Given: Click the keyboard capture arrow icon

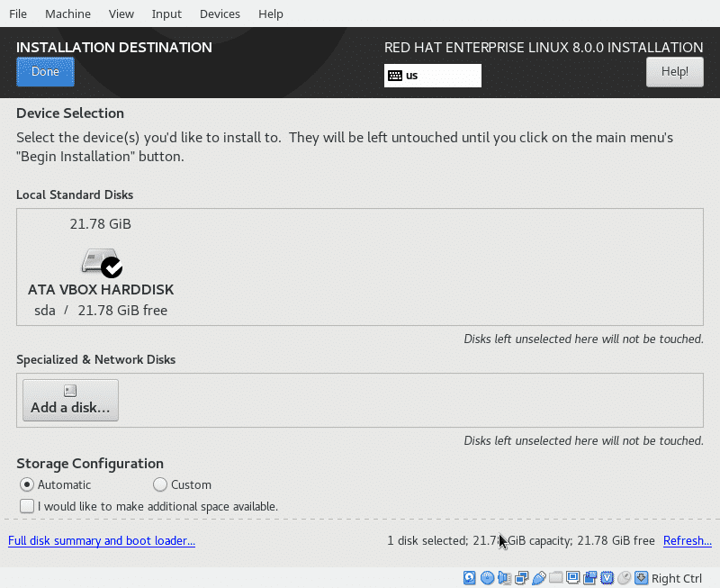Looking at the screenshot, I should (x=642, y=577).
